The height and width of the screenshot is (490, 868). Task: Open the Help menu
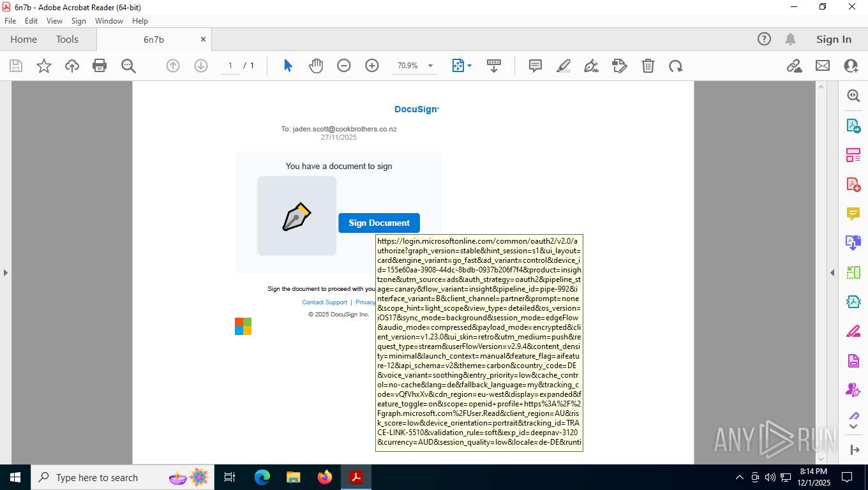coord(140,21)
